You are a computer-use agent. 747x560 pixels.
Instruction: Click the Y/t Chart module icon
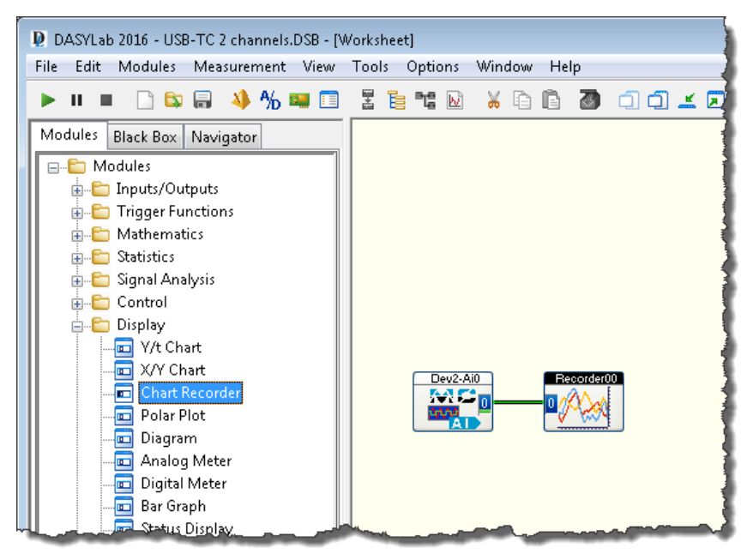coord(124,348)
